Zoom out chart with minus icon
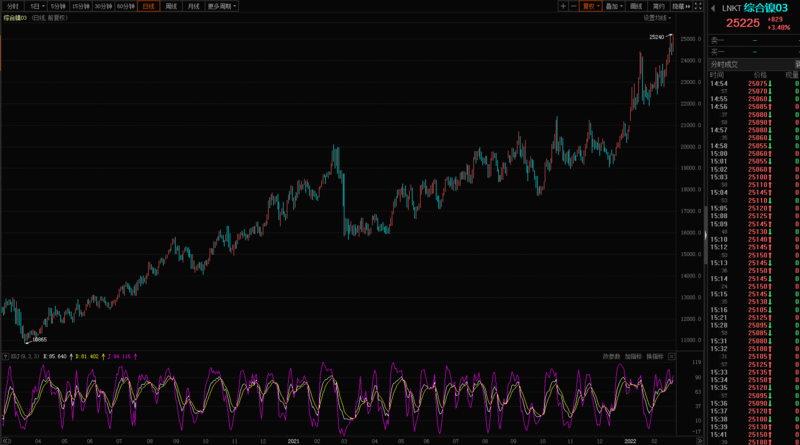Screen dimensions: 800x445 click(x=573, y=6)
